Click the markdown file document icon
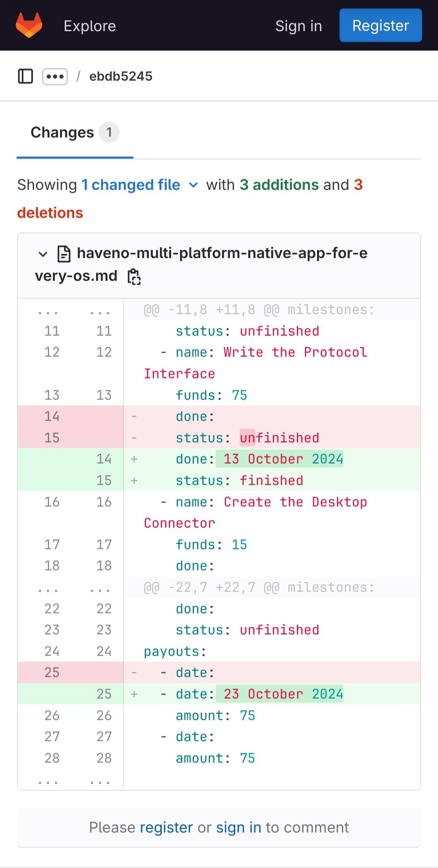This screenshot has width=438, height=868. pos(64,254)
